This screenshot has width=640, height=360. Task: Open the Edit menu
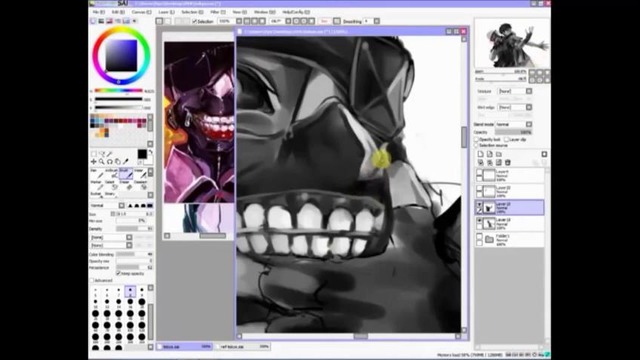pos(117,12)
